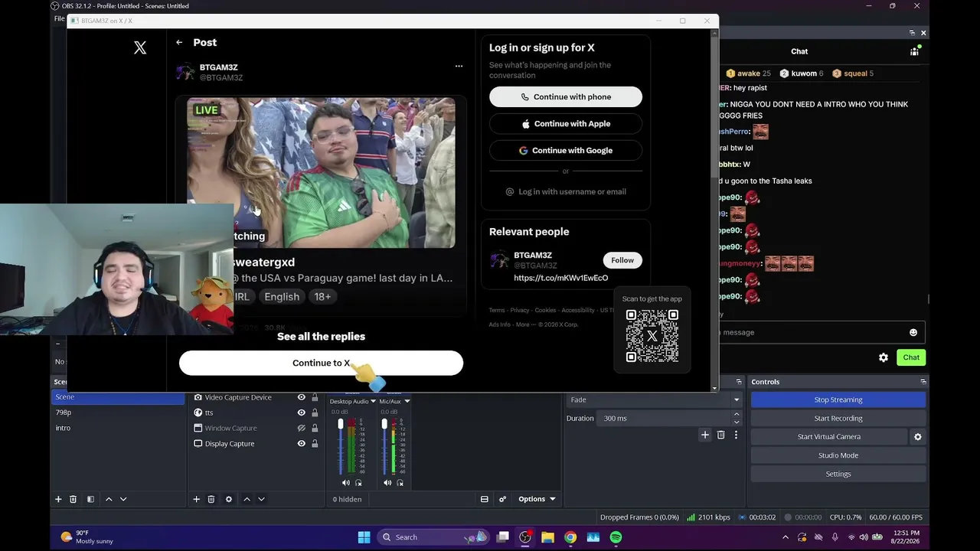Remove the scene transition via trash icon
Screen dimensions: 980x551
point(720,435)
